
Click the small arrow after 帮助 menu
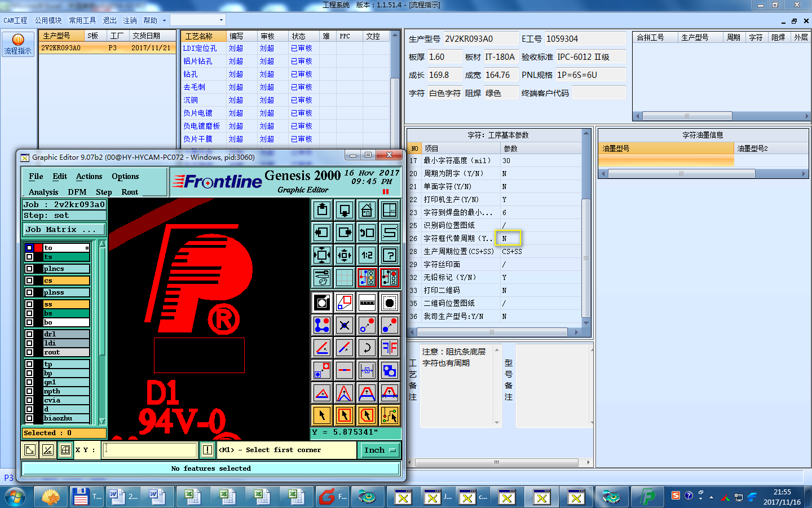click(164, 20)
